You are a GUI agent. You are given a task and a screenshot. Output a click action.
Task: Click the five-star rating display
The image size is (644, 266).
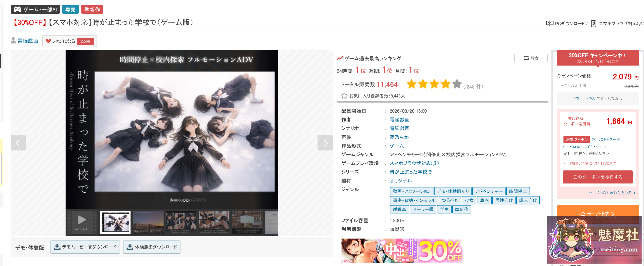tap(434, 84)
